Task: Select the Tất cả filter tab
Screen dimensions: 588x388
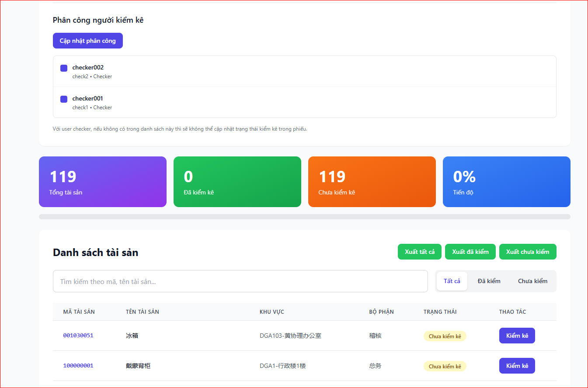Action: click(x=452, y=281)
